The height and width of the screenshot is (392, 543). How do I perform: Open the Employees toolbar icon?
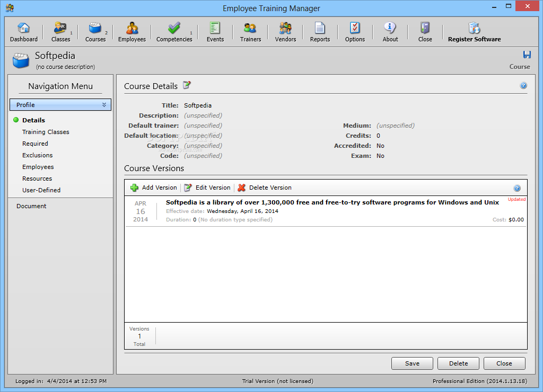click(x=132, y=28)
